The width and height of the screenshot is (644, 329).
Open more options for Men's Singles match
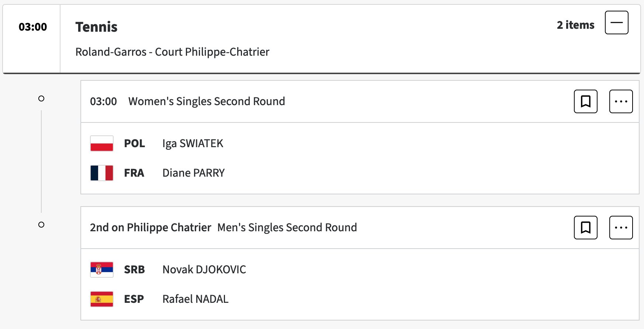621,228
